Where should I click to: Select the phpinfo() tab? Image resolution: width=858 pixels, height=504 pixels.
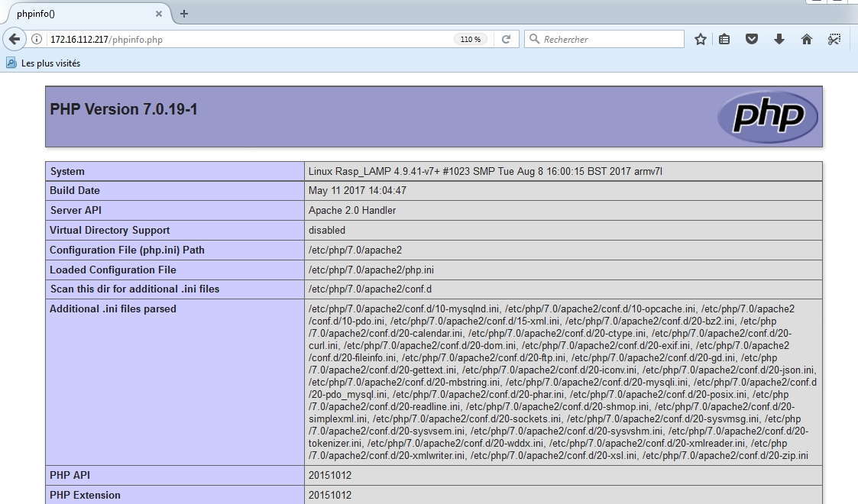coord(88,14)
